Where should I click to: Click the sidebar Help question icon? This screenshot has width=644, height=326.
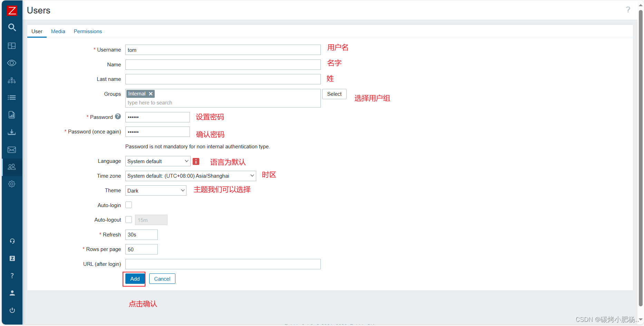[x=12, y=276]
